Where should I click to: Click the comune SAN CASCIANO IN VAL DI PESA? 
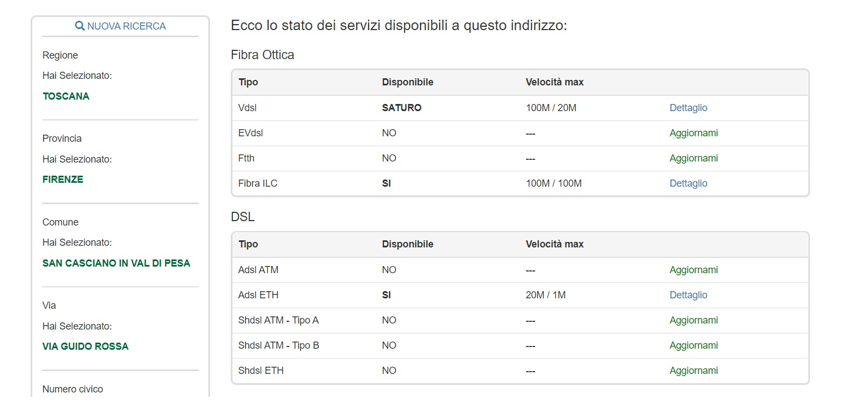116,263
